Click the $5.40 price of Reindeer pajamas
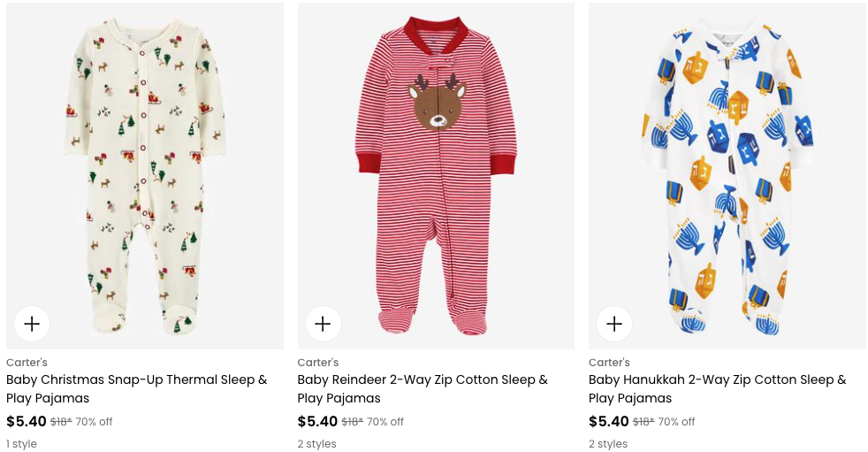The width and height of the screenshot is (868, 452). point(317,422)
